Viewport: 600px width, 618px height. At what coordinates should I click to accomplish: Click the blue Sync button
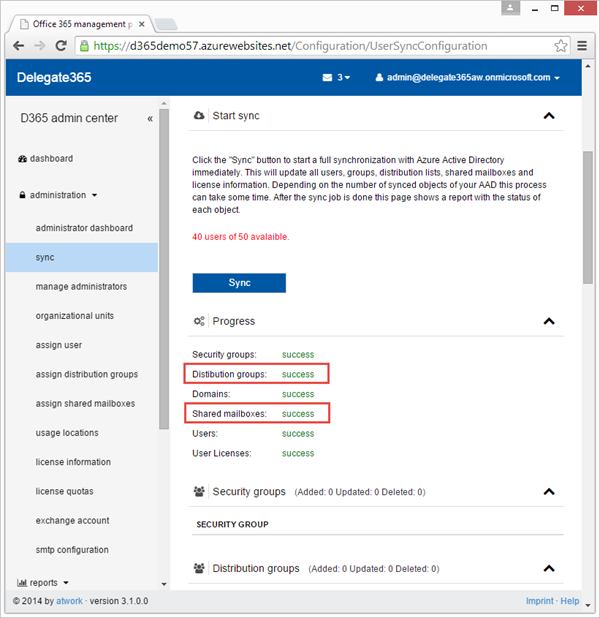tap(239, 283)
